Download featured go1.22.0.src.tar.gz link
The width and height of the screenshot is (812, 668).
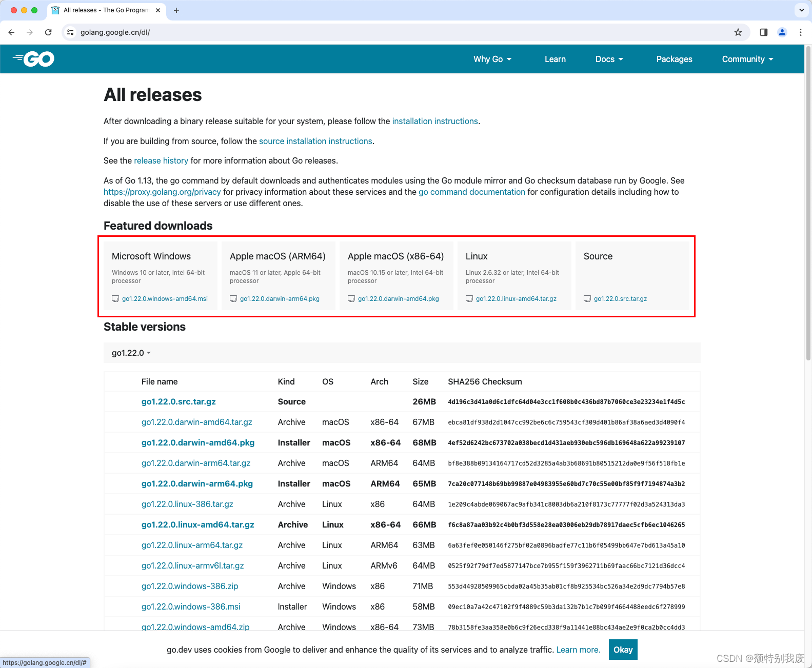620,299
